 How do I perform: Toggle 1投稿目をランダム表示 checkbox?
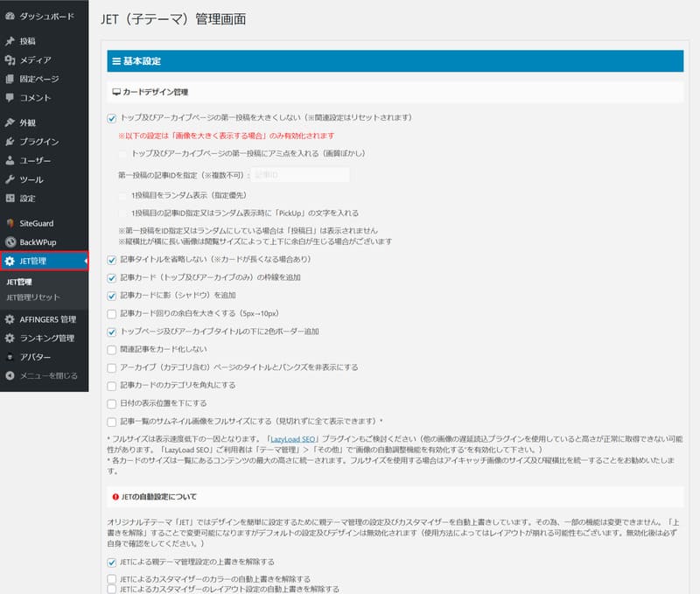[122, 196]
